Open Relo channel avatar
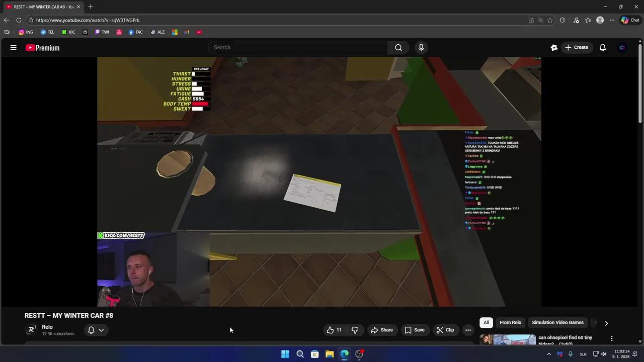Screen dimensions: 644x362 [31, 330]
